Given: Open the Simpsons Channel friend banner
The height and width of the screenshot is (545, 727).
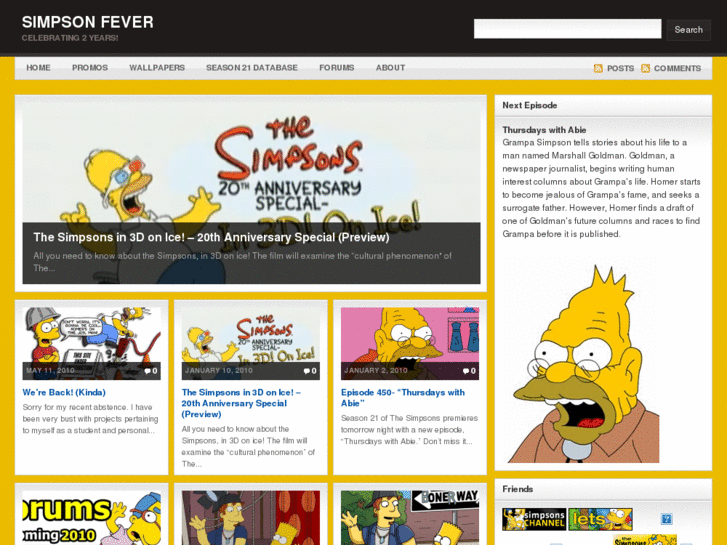Looking at the screenshot, I should click(534, 519).
